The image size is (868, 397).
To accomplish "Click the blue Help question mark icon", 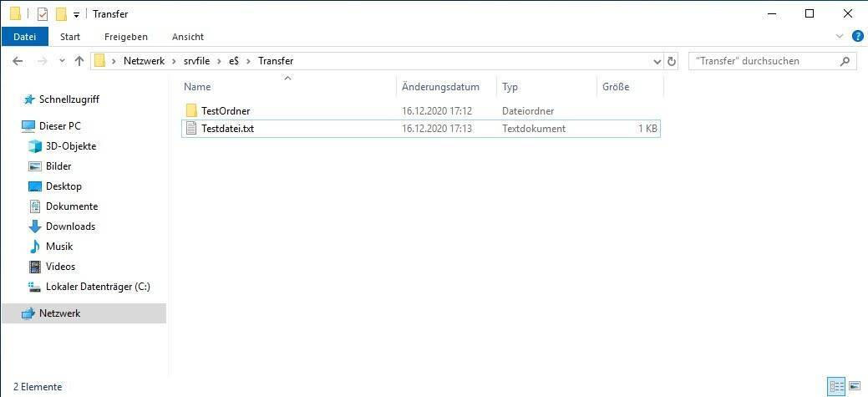I will [x=857, y=37].
